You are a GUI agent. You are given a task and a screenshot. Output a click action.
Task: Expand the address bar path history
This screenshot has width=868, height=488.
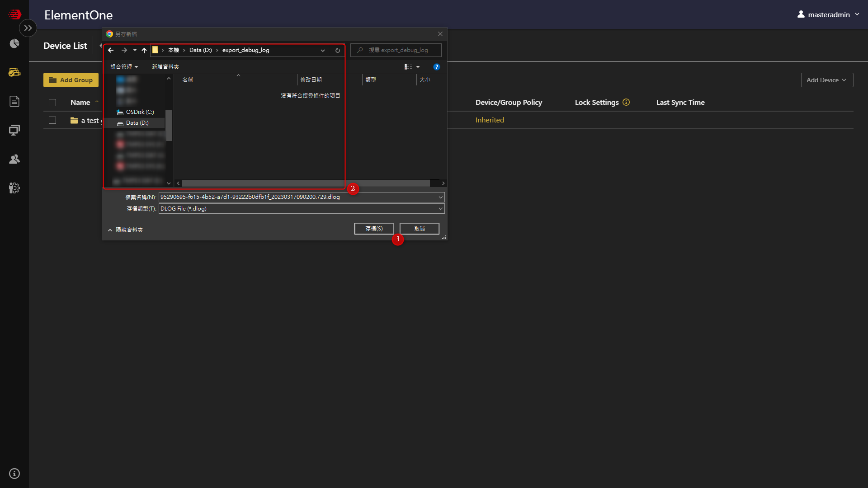(x=323, y=50)
